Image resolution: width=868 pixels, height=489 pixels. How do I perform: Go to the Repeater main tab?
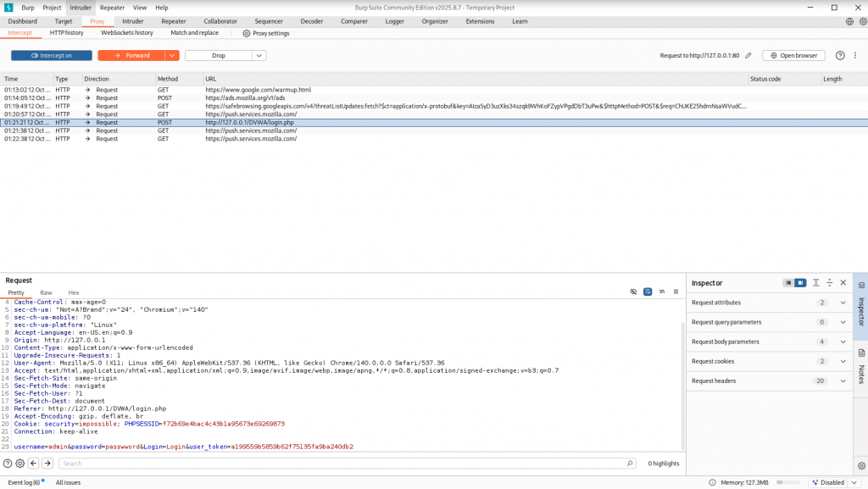click(173, 21)
